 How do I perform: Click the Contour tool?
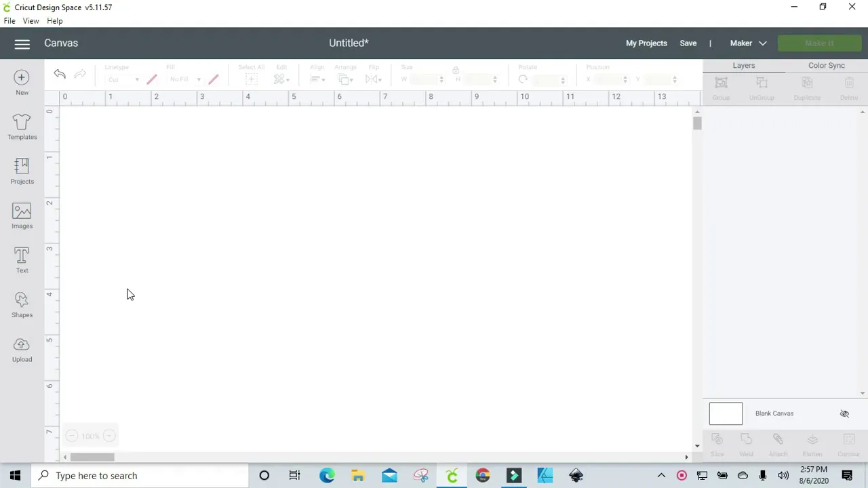click(x=849, y=445)
